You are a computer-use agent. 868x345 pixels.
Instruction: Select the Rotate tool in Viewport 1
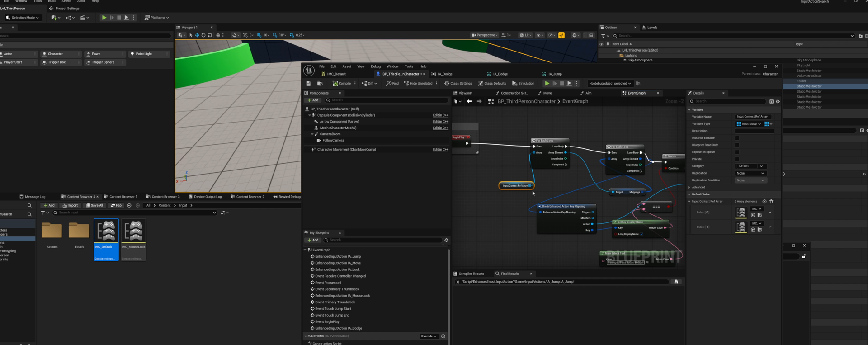(x=203, y=35)
